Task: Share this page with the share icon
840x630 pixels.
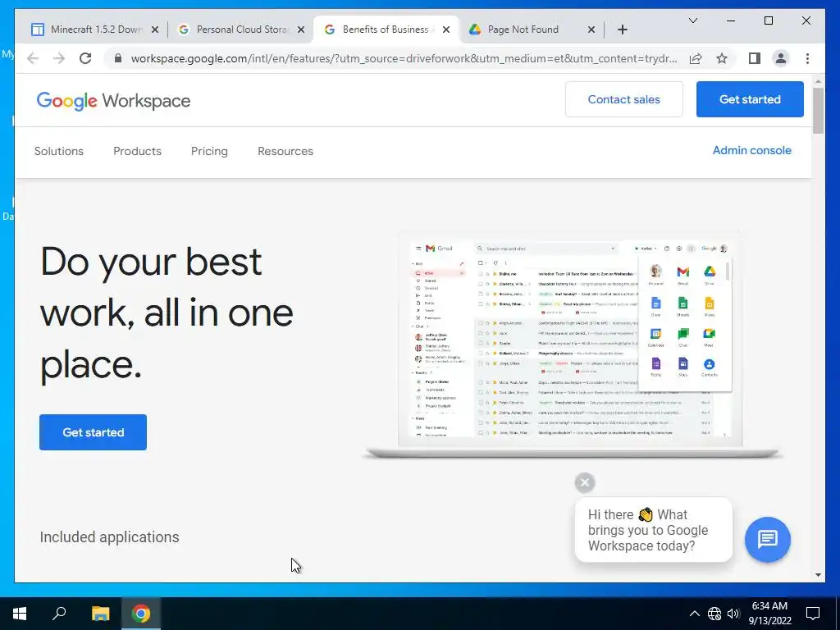Action: click(696, 58)
